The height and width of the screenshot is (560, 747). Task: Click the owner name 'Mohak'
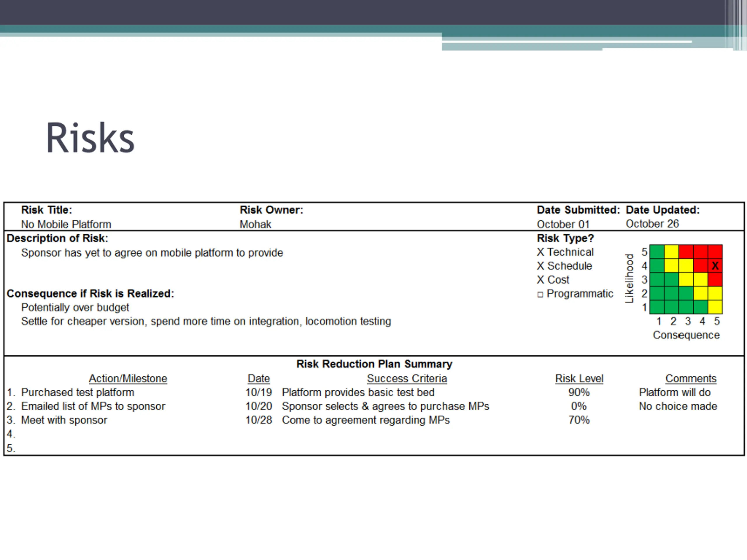(x=255, y=225)
